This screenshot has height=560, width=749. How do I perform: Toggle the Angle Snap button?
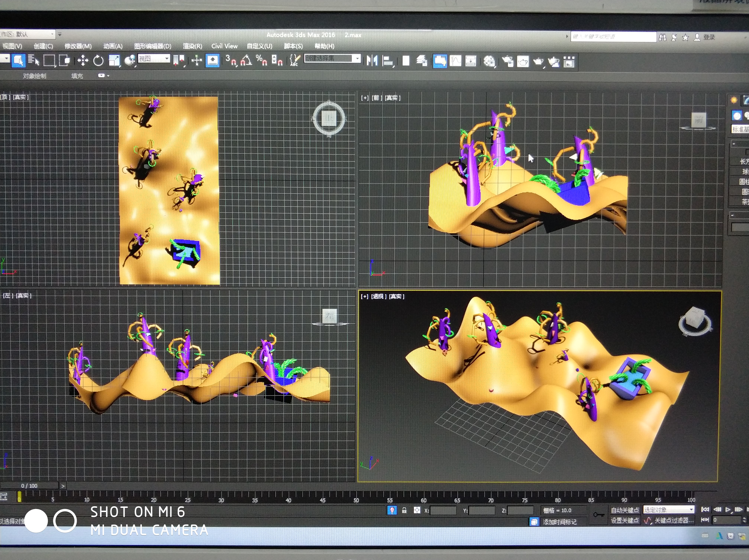(x=246, y=61)
